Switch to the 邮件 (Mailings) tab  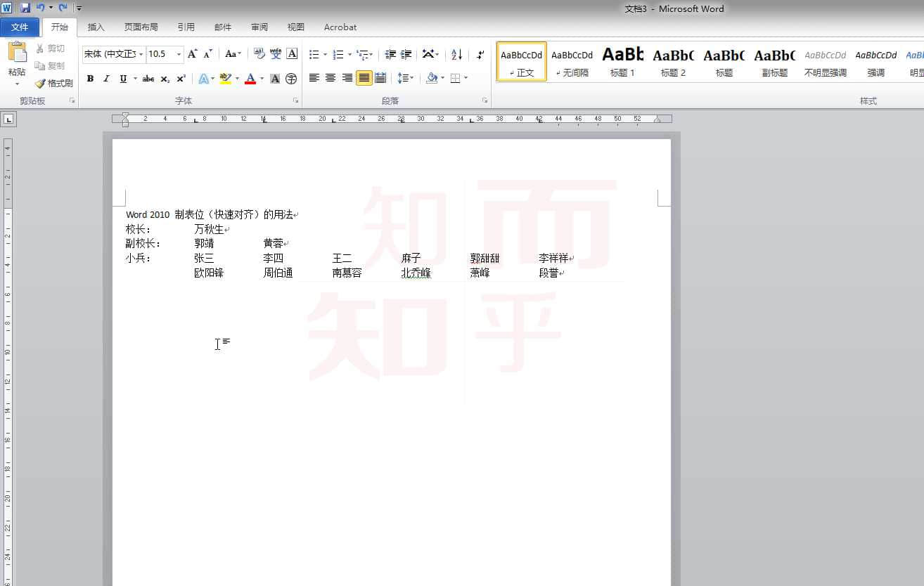[222, 27]
